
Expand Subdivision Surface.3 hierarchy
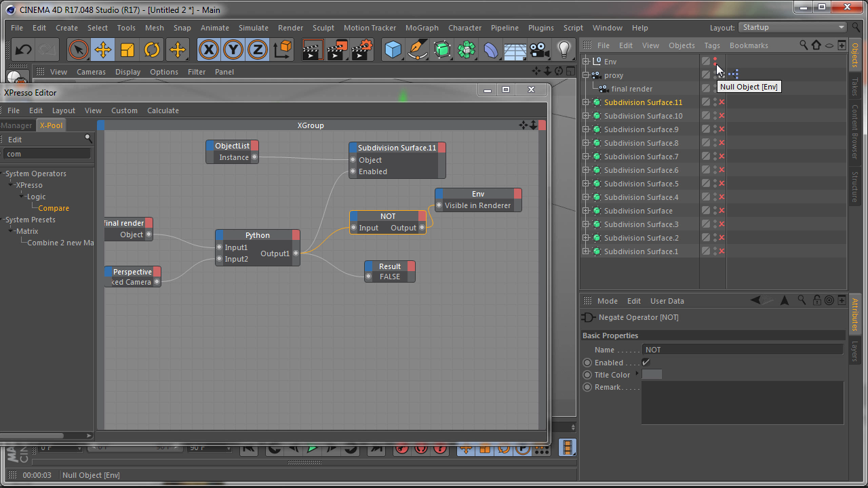click(x=586, y=224)
